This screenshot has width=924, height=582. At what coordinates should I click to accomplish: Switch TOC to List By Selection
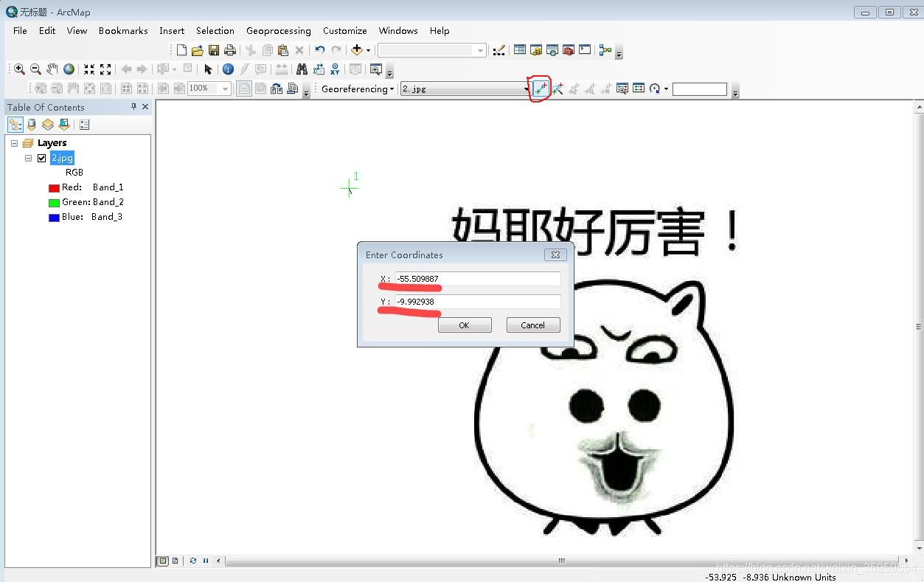[64, 125]
